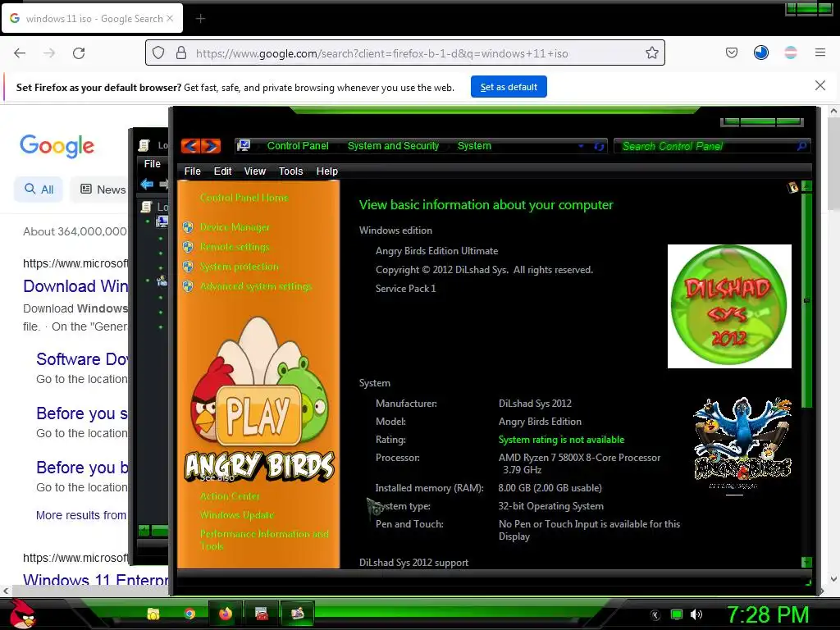Open the blue circular extension icon
840x630 pixels.
pos(761,52)
